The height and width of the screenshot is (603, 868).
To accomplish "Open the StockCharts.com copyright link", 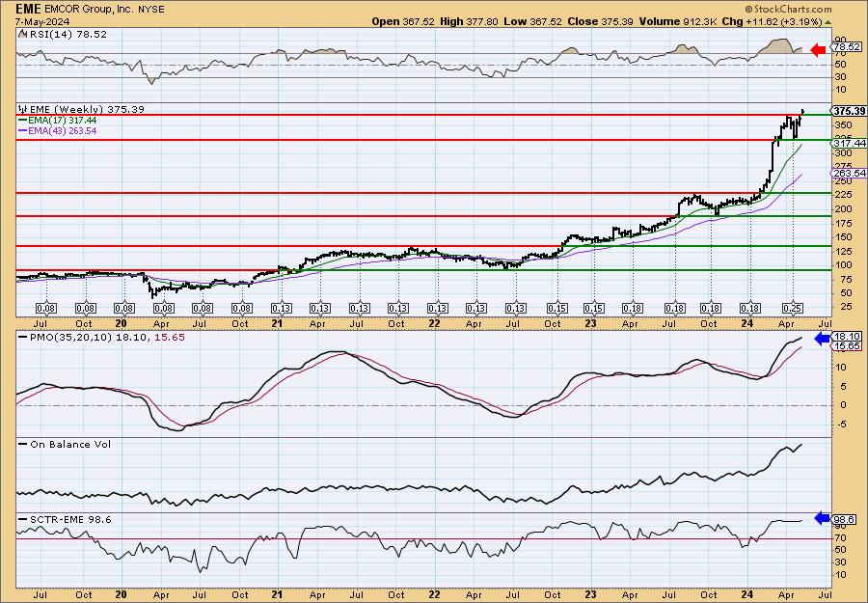I will click(x=788, y=9).
